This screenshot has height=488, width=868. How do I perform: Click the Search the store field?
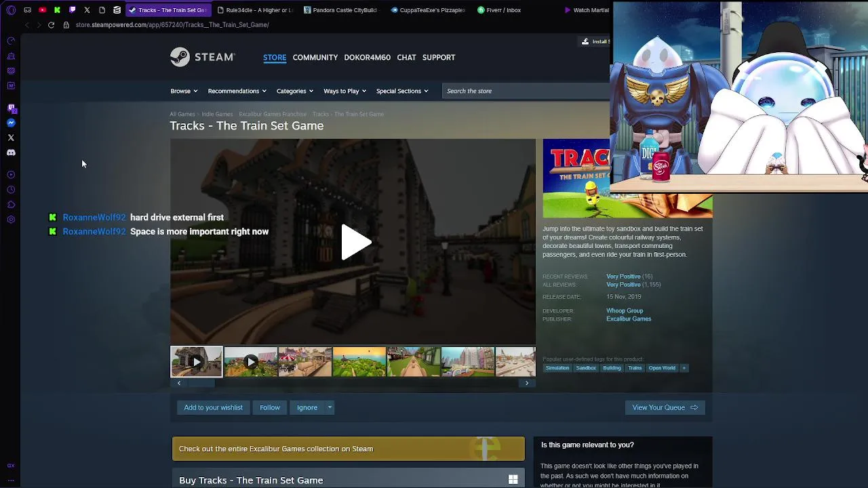[x=526, y=91]
